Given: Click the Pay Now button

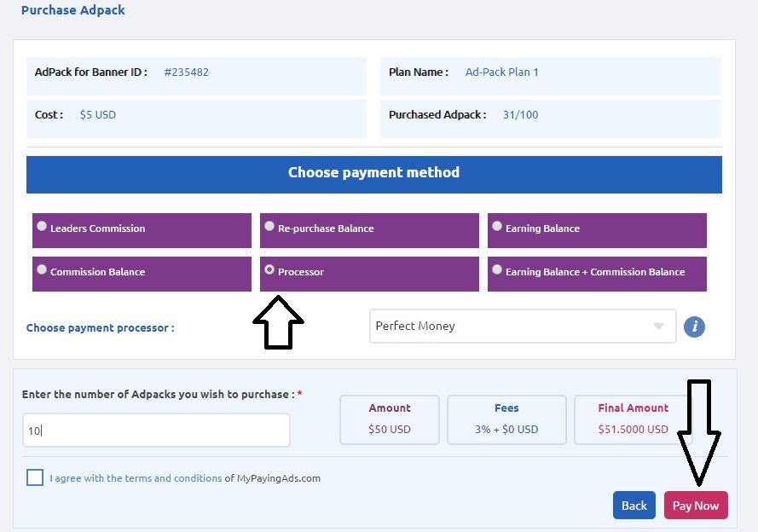Looking at the screenshot, I should (696, 505).
